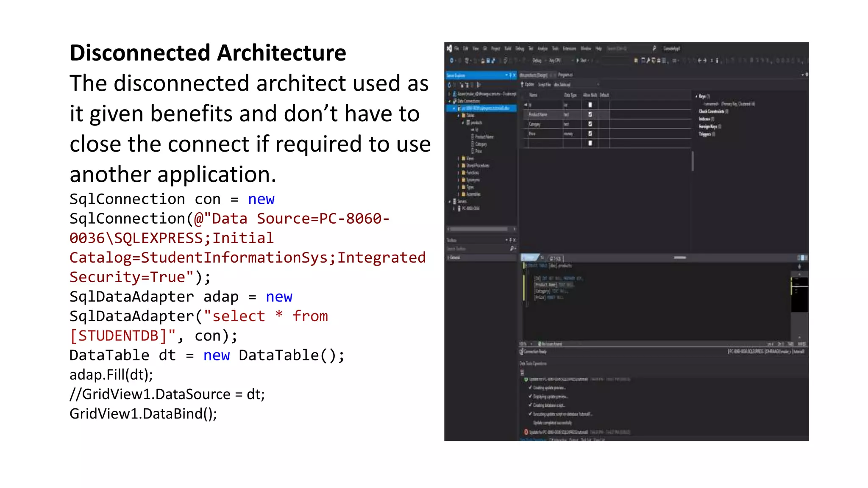Expand the Stored Procedures folder
868x488 pixels.
pos(458,166)
